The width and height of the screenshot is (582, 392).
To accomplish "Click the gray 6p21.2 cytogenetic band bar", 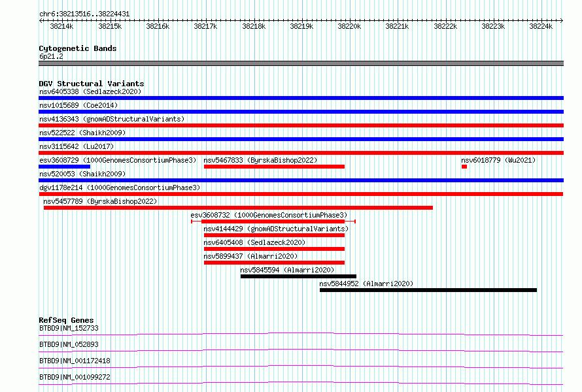I will coord(301,63).
